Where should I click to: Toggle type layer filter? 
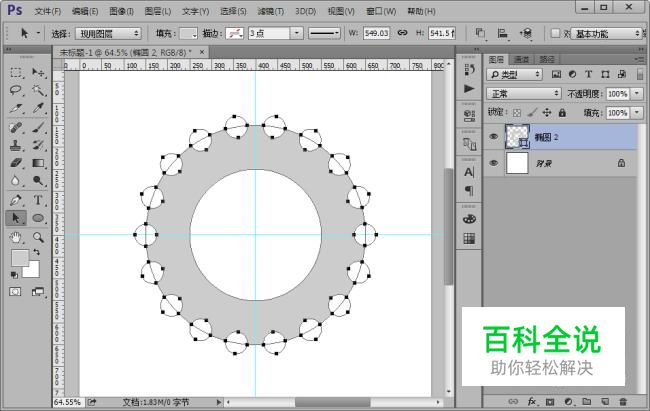[589, 74]
